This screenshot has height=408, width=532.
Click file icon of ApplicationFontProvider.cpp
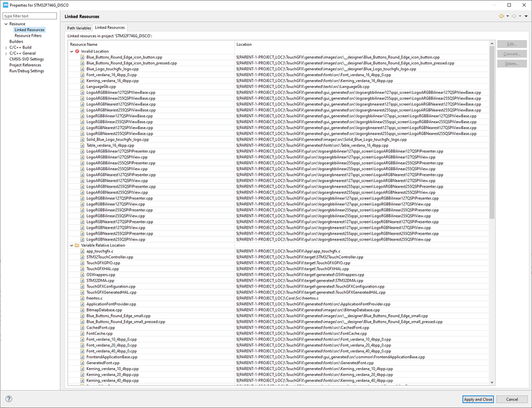pos(83,304)
